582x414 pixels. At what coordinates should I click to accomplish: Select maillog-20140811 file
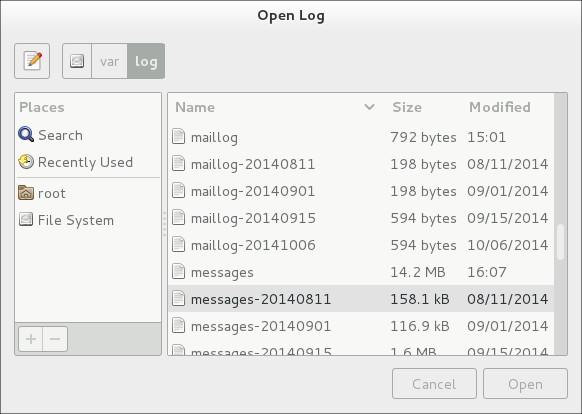coord(361,164)
